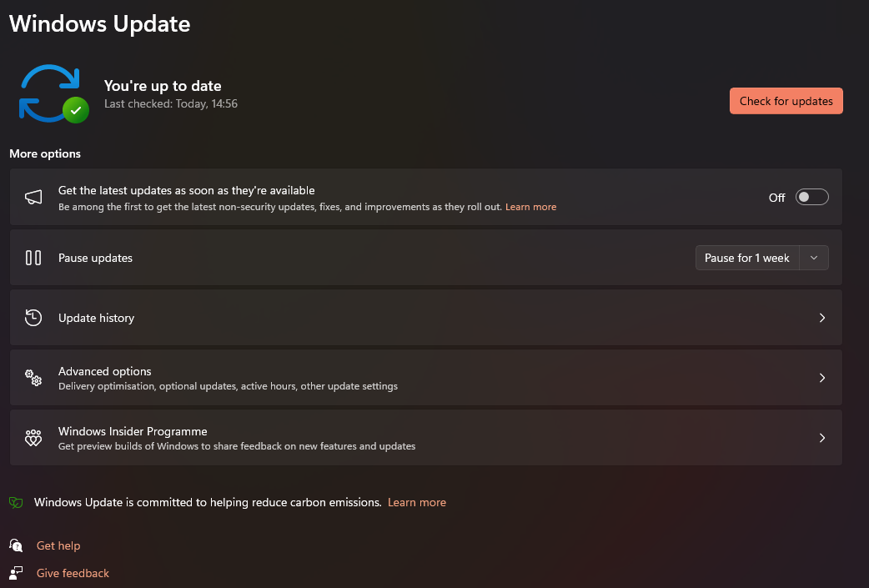Click the Get help headset icon
This screenshot has height=588, width=869.
16,546
